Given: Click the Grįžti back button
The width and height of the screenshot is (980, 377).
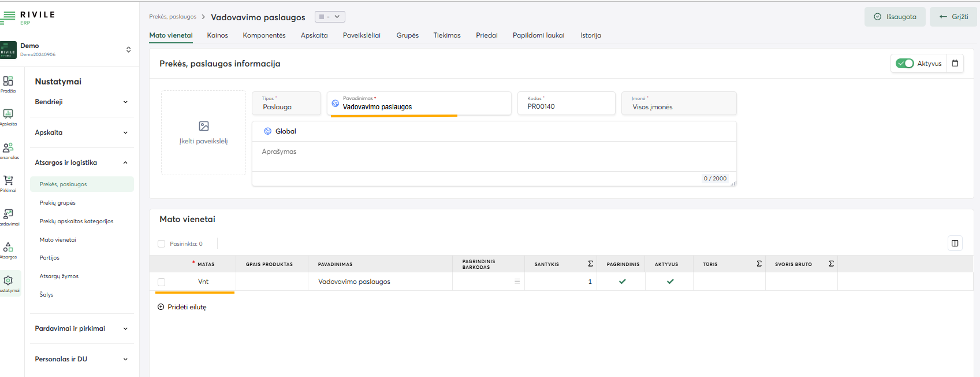Looking at the screenshot, I should (953, 17).
